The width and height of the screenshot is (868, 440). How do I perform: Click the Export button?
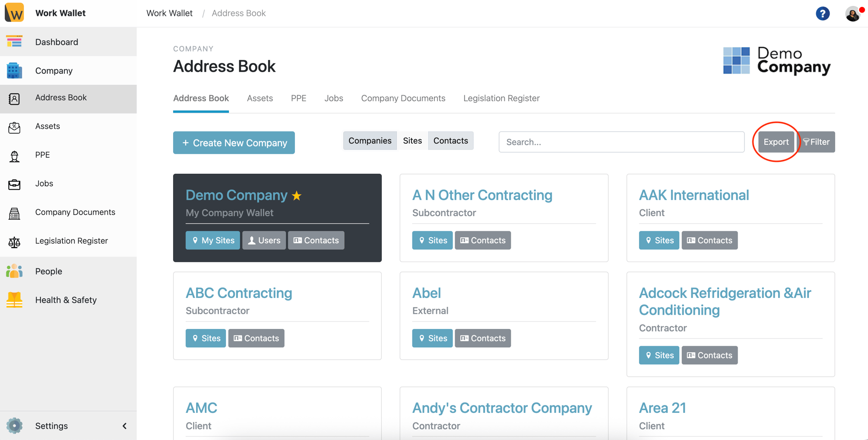click(776, 142)
